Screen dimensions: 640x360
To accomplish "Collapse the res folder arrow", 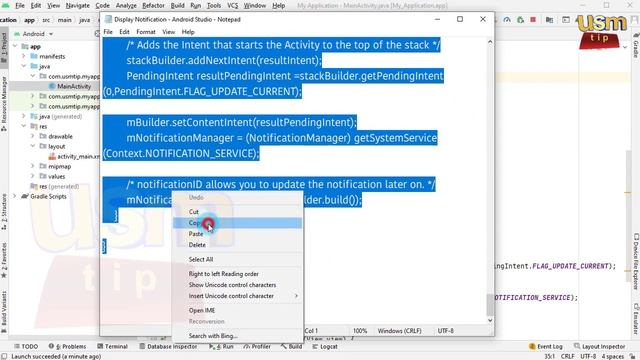I will click(x=24, y=126).
